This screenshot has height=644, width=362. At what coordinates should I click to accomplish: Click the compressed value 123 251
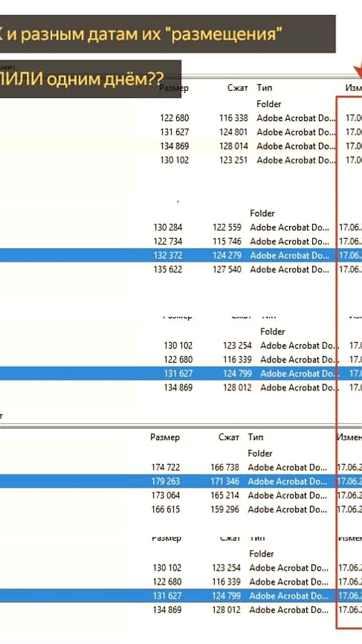click(x=233, y=160)
